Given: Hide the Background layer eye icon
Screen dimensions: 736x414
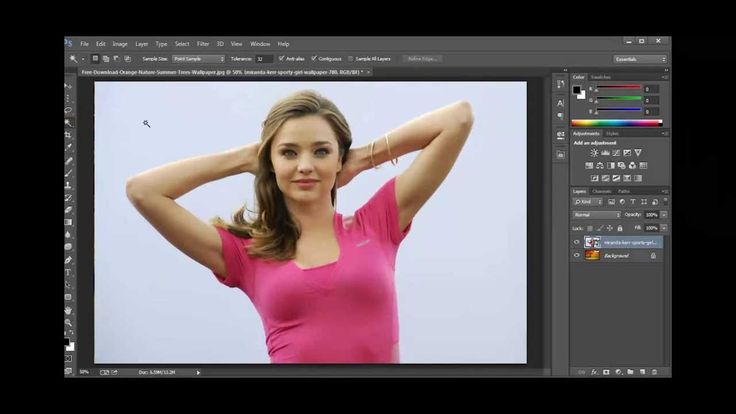Looking at the screenshot, I should 577,256.
